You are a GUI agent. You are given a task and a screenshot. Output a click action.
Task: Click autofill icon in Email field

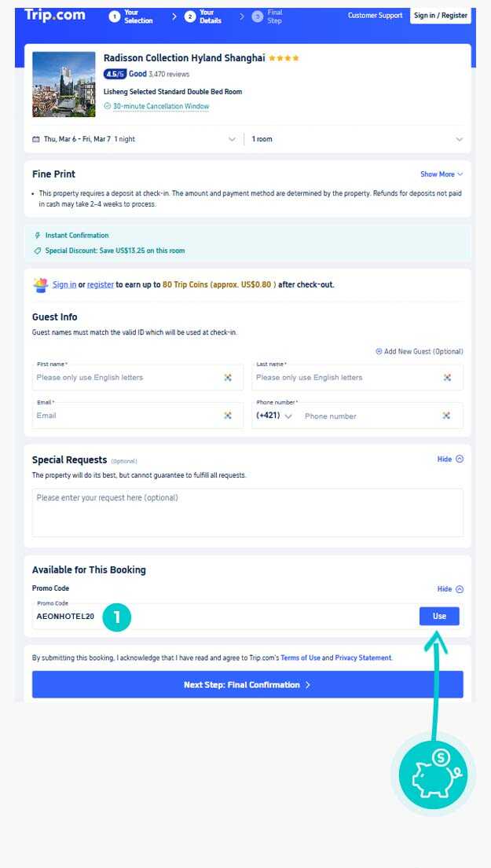(x=228, y=416)
